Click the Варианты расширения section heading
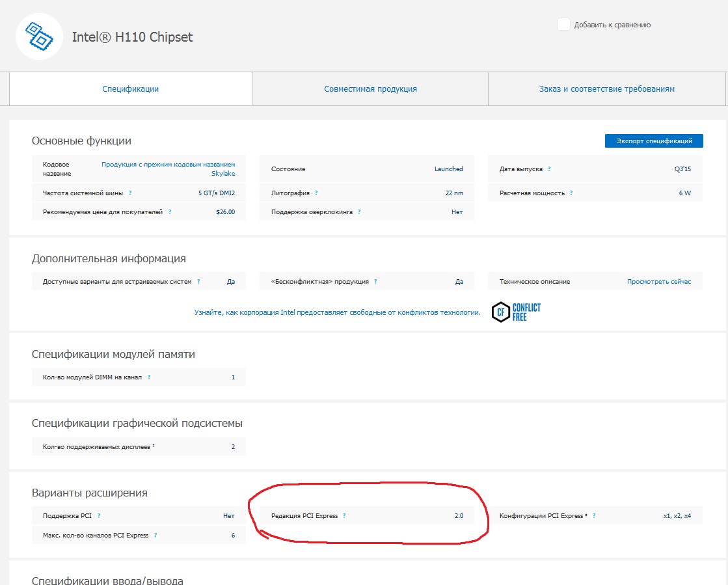The height and width of the screenshot is (585, 728). pyautogui.click(x=90, y=493)
